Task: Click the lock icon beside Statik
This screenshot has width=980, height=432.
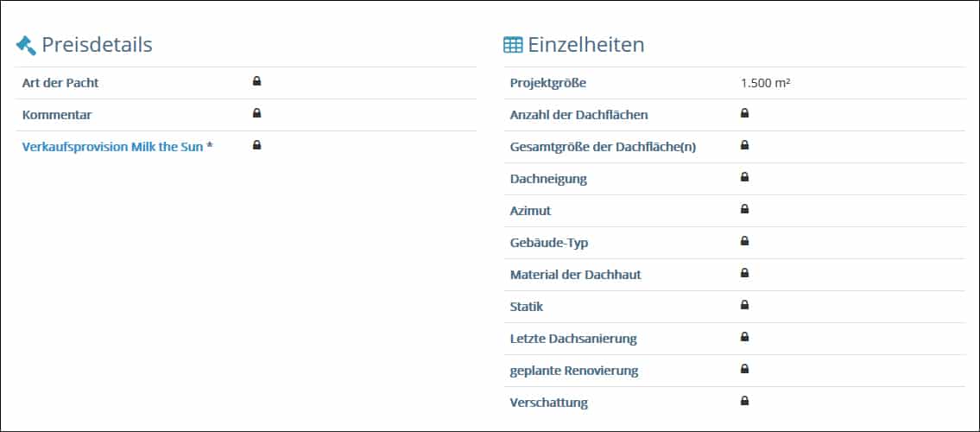Action: click(744, 305)
